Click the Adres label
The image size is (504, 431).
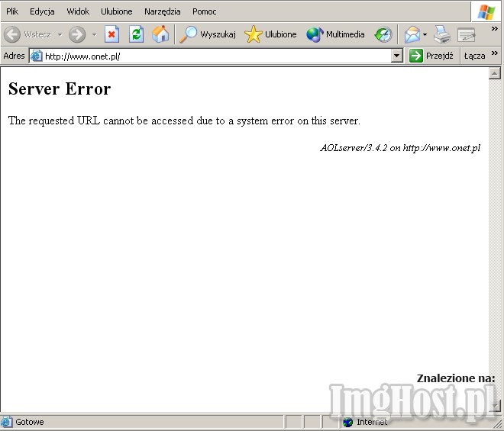click(15, 56)
